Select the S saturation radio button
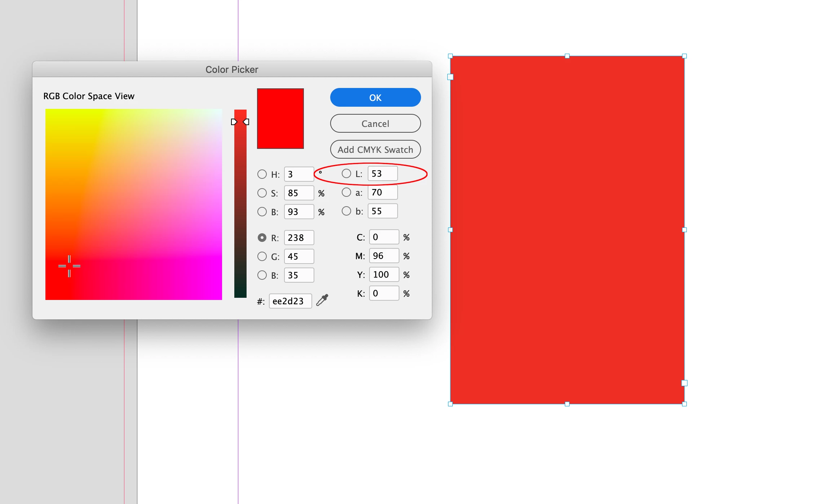This screenshot has height=504, width=832. tap(262, 193)
